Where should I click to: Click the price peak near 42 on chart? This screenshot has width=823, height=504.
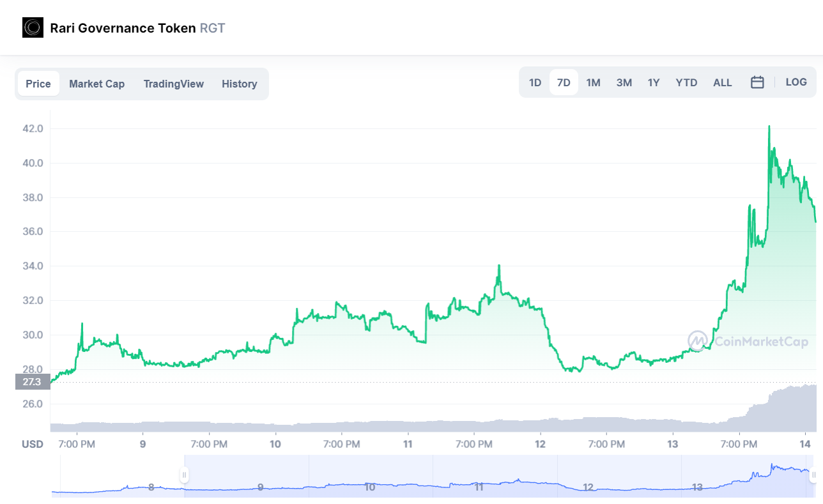pos(769,126)
